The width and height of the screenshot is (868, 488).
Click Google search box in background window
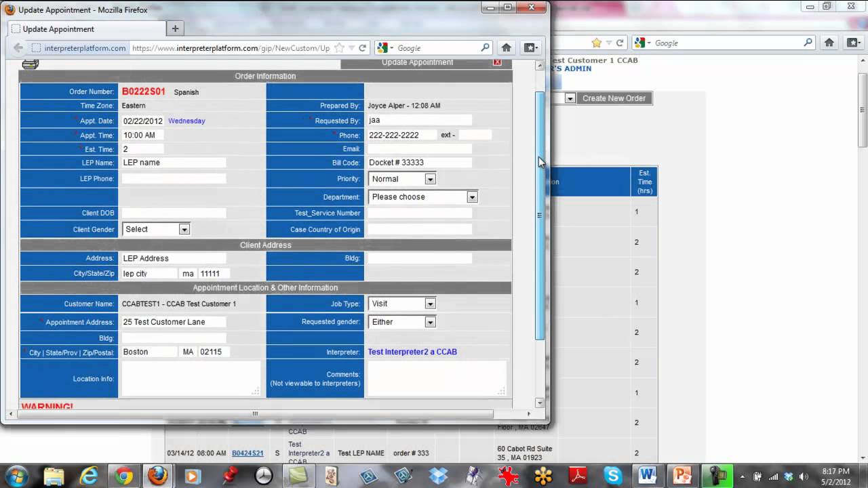727,43
